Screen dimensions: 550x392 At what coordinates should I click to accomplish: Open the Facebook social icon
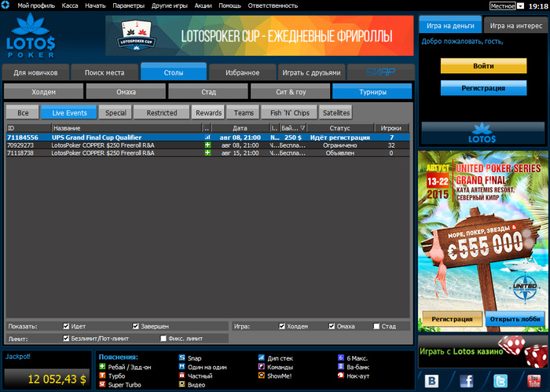click(x=466, y=381)
